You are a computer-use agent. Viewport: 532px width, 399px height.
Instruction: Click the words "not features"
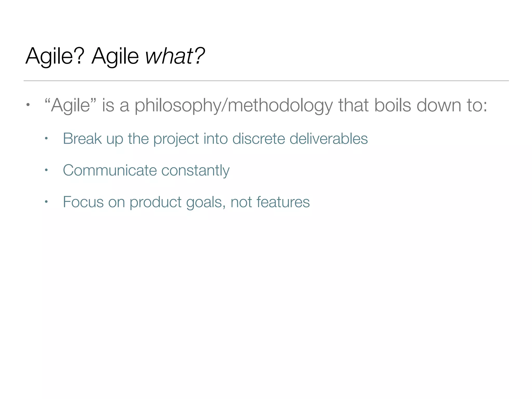tap(270, 202)
